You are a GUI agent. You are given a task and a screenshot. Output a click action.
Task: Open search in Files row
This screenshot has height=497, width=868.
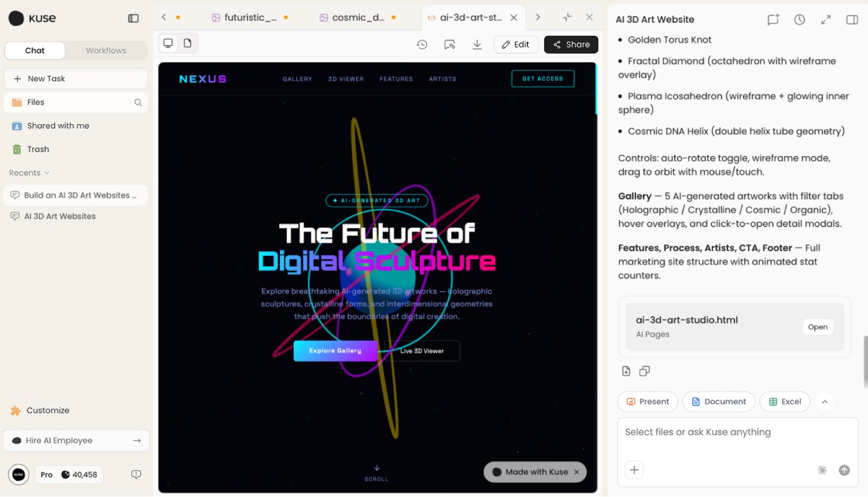138,102
